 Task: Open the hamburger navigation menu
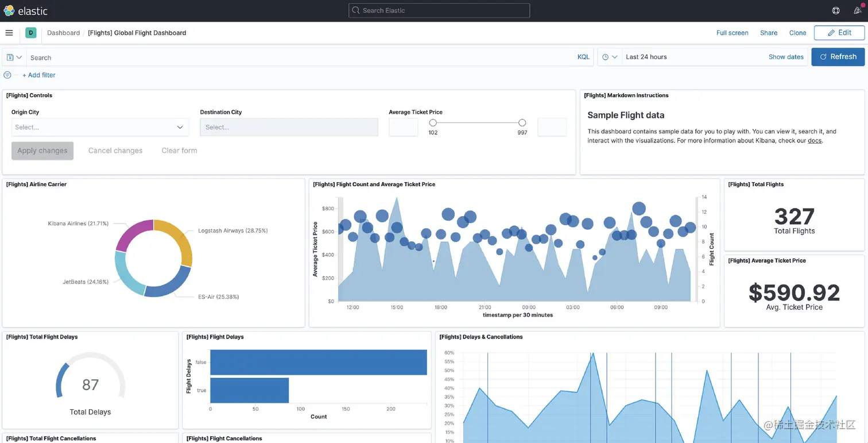(9, 33)
